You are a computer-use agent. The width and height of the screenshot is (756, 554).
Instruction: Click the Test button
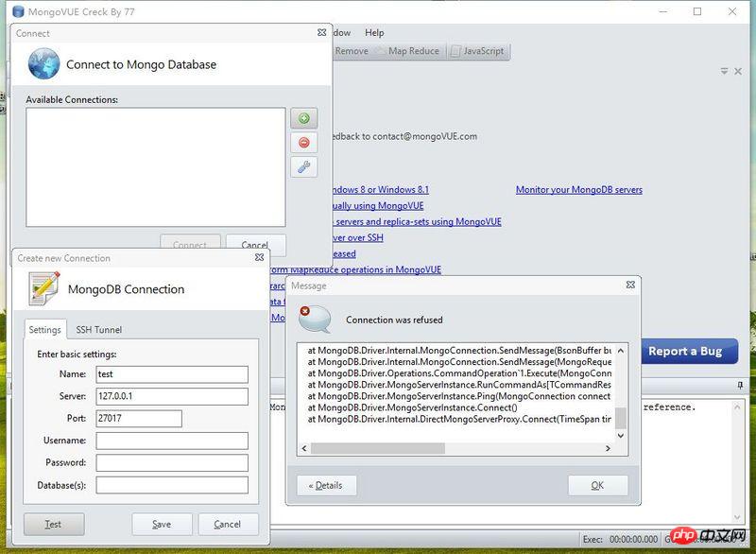tap(54, 524)
